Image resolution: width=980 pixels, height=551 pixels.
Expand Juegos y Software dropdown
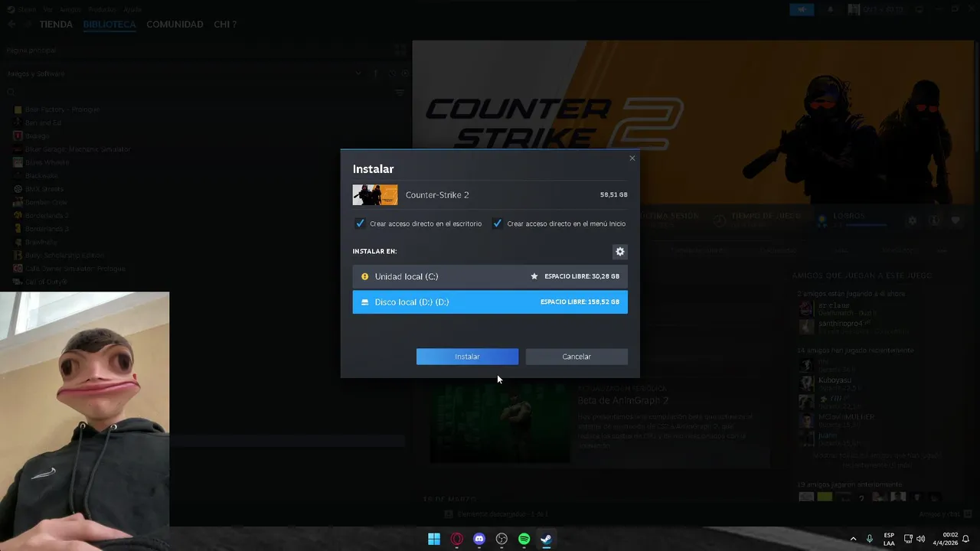click(x=358, y=73)
